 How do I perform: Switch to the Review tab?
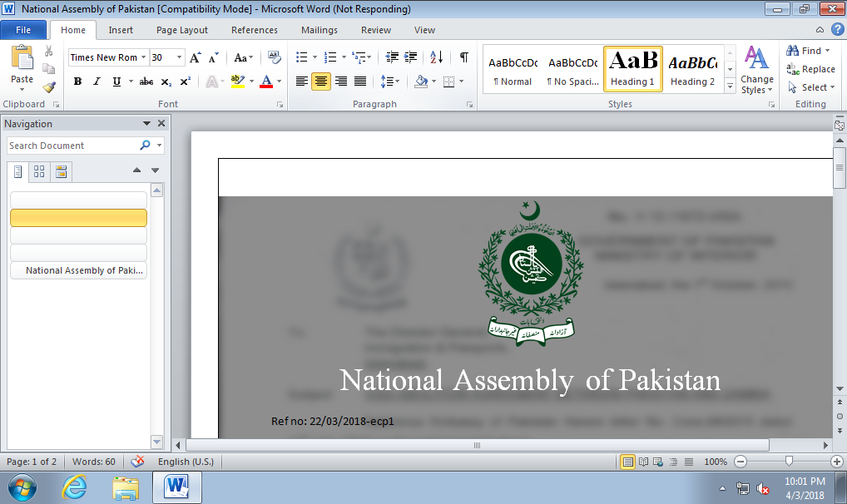(x=376, y=30)
